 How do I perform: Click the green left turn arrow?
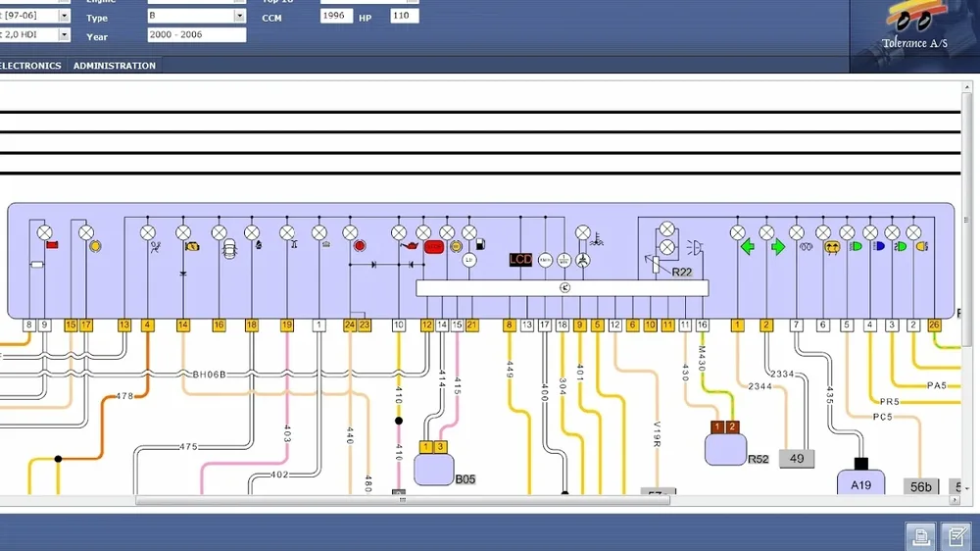[748, 247]
